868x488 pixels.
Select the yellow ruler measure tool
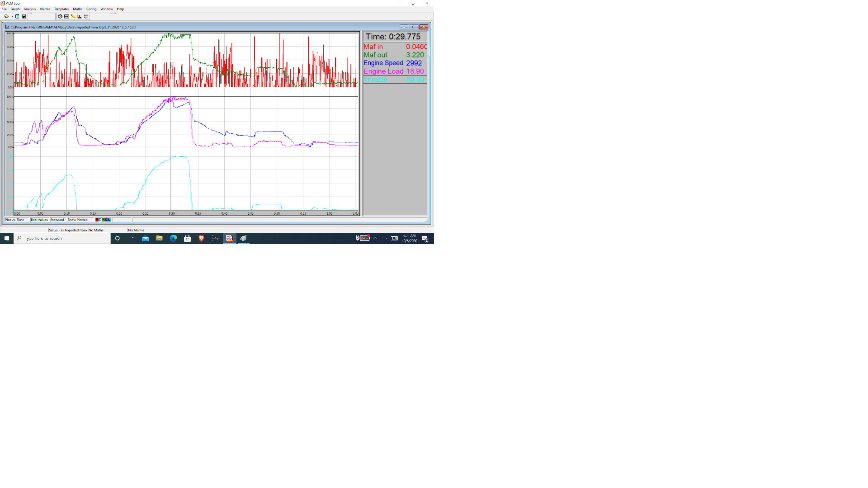[73, 16]
